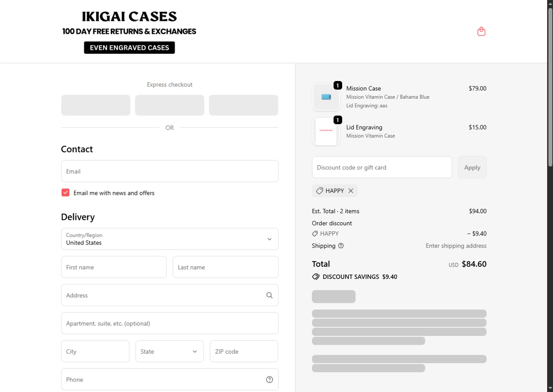553x392 pixels.
Task: Open the shopping bag cart icon
Action: pos(481,31)
